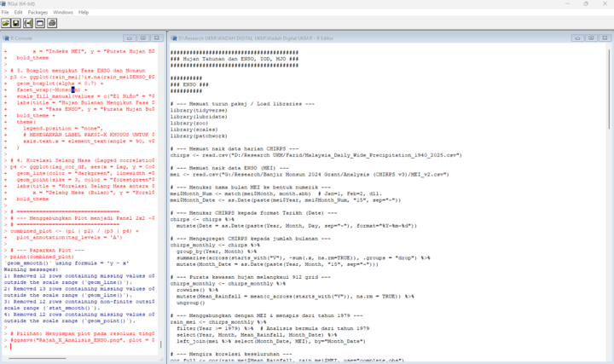
Task: Open the Windows menu
Action: [x=63, y=12]
